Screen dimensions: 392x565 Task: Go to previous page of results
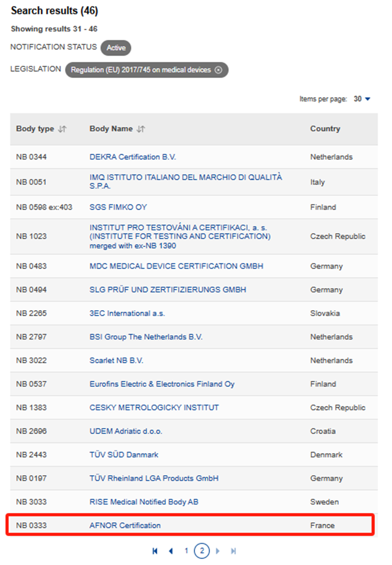tap(171, 551)
